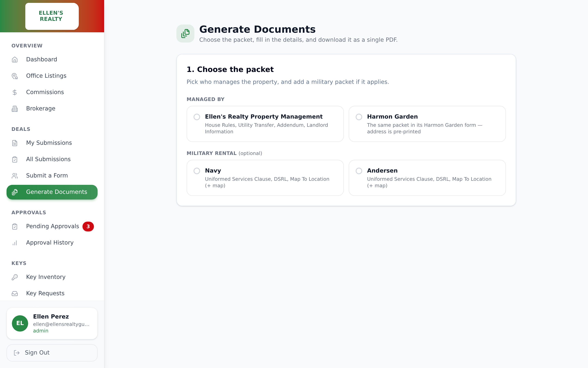The image size is (588, 368).
Task: Select Ellen's Realty Property Management radio button
Action: [197, 117]
